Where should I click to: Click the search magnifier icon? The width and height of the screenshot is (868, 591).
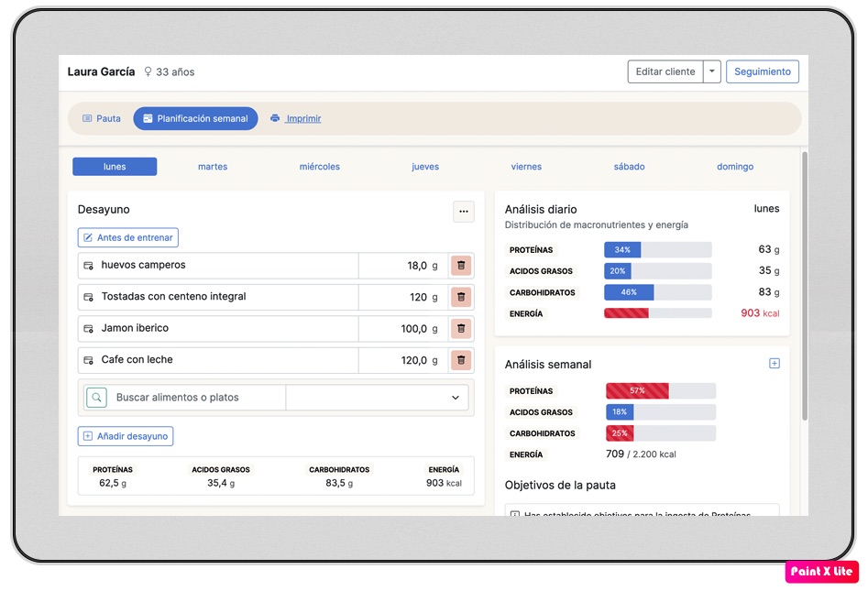point(96,398)
